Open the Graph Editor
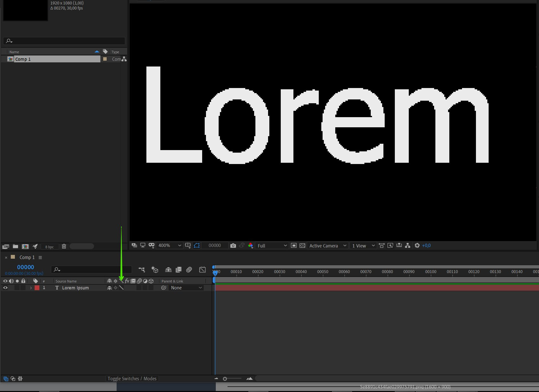This screenshot has width=539, height=392. pos(202,269)
